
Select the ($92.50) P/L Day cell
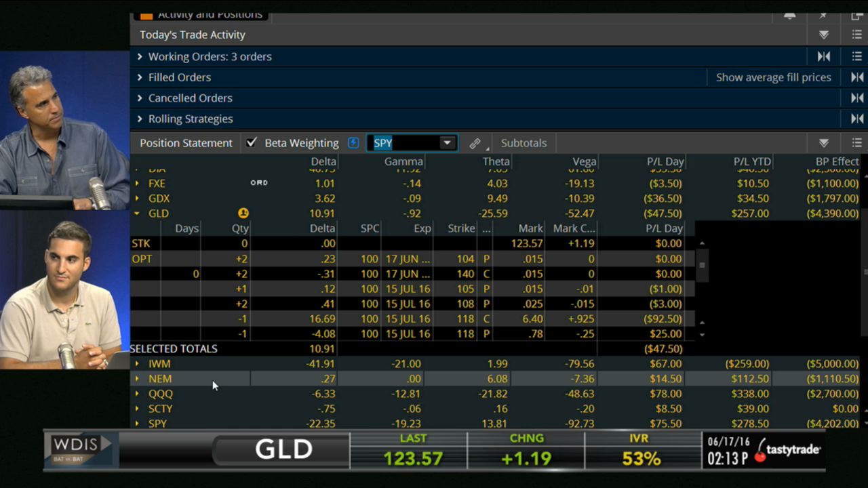[x=663, y=319]
